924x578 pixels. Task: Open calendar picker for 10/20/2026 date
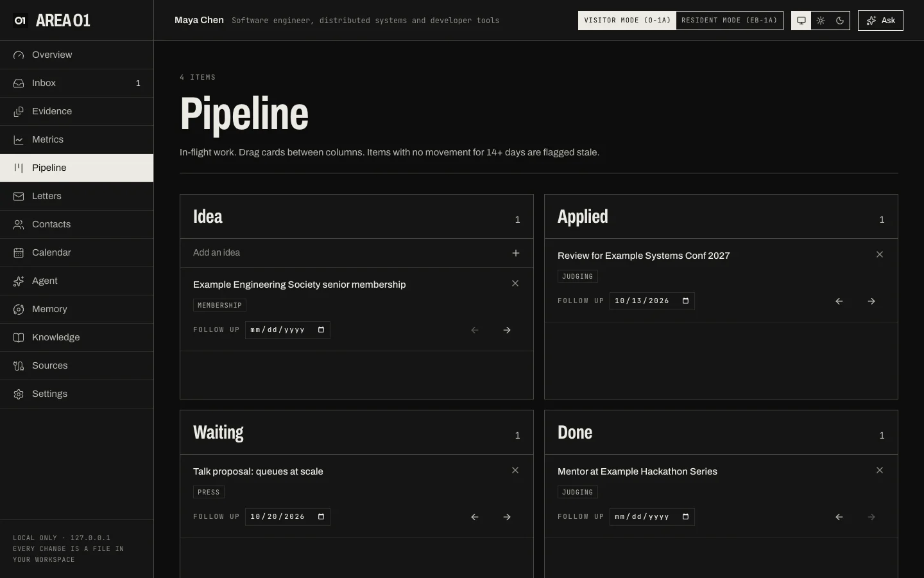pyautogui.click(x=321, y=517)
